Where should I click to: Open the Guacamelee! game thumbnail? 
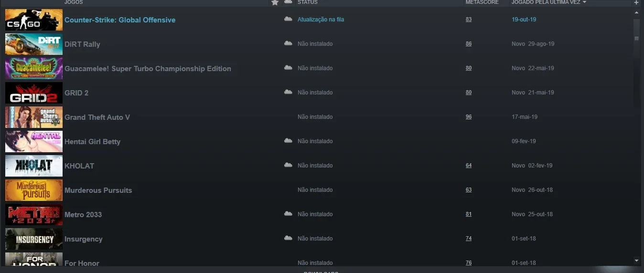pos(34,68)
